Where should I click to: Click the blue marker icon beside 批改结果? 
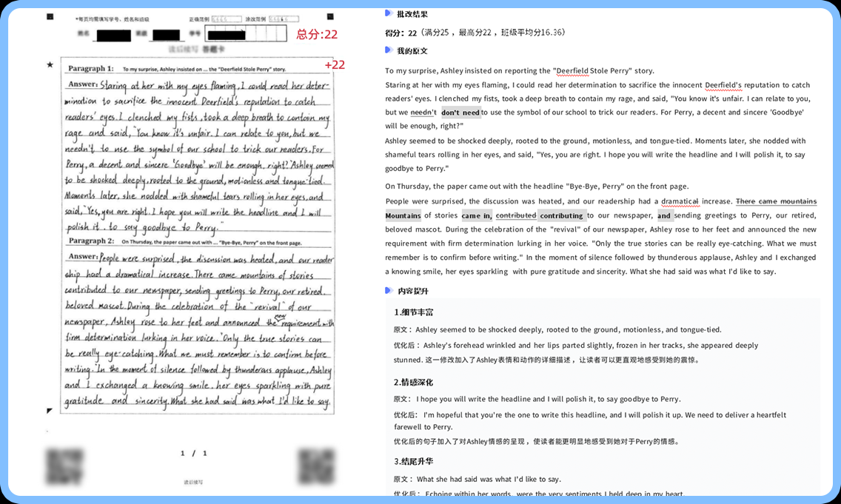(x=389, y=13)
